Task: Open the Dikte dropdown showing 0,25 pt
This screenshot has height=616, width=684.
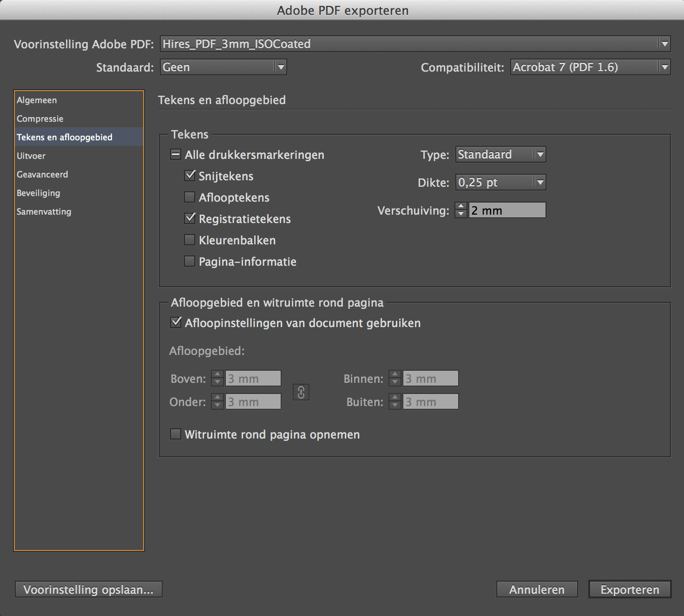Action: pos(500,182)
